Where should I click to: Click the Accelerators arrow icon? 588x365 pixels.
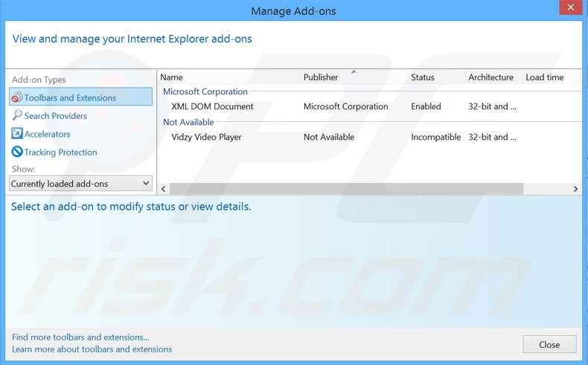17,134
